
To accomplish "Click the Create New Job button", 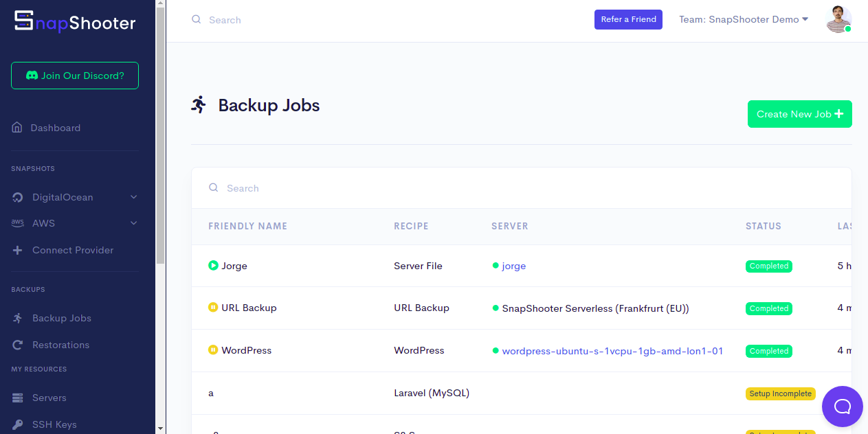I will [x=800, y=114].
